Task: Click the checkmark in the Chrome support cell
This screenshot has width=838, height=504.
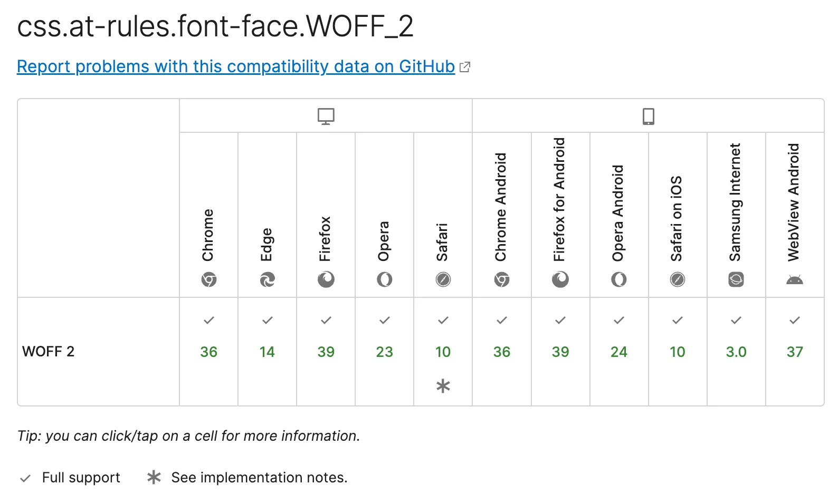Action: coord(208,320)
